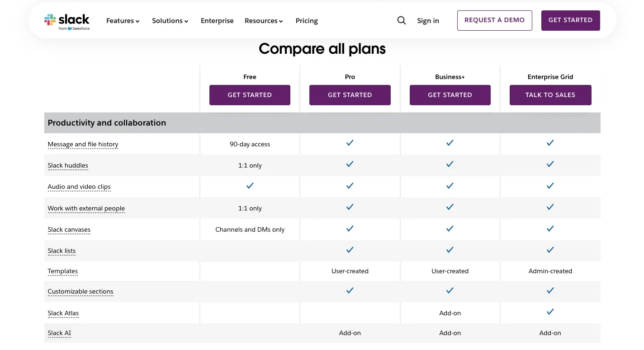Click Enterprise Grid checkmark for Message and file history
This screenshot has height=350, width=644.
pyautogui.click(x=550, y=143)
